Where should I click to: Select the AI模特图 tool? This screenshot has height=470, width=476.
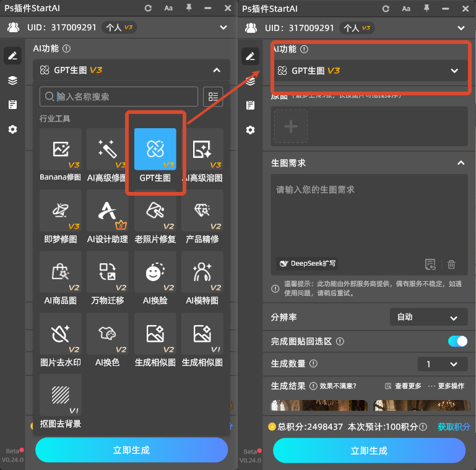pos(202,272)
